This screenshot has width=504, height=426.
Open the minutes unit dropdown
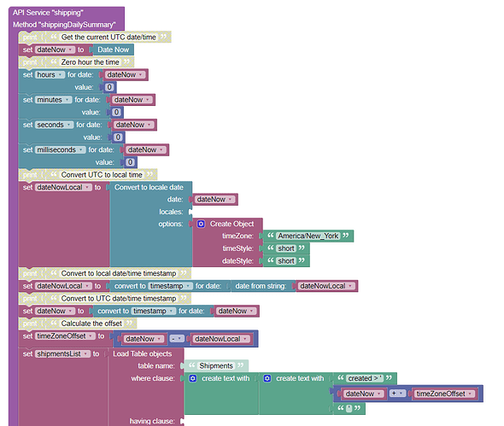click(53, 100)
